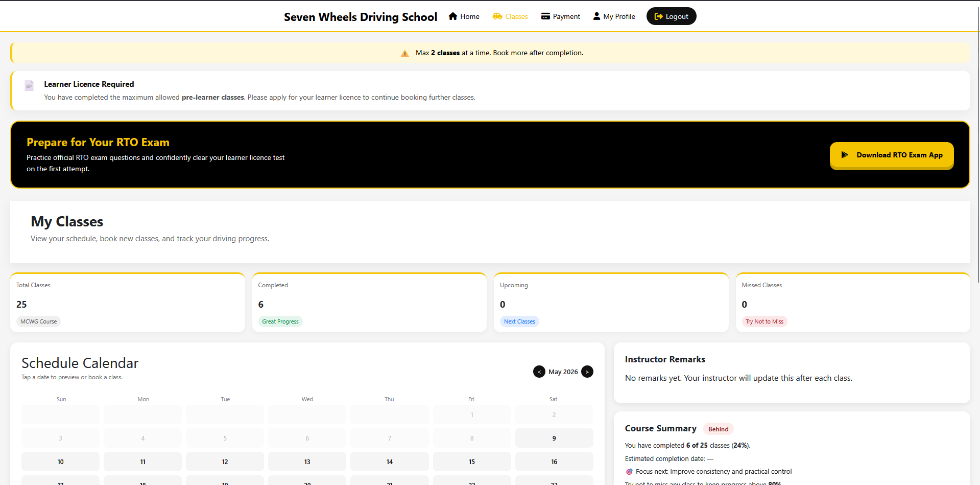The height and width of the screenshot is (485, 980).
Task: Click the play store icon on download button
Action: click(x=845, y=155)
